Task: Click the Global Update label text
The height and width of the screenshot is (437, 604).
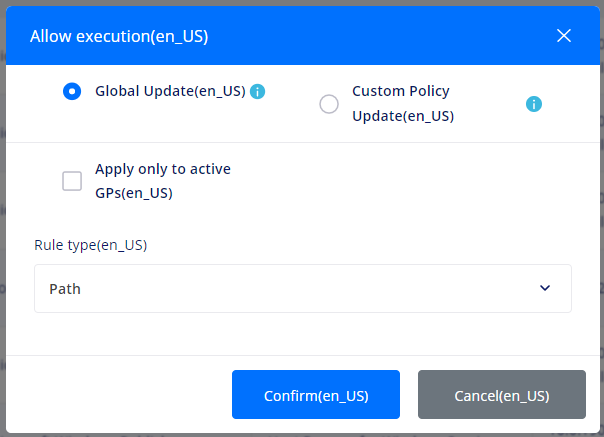Action: tap(170, 91)
